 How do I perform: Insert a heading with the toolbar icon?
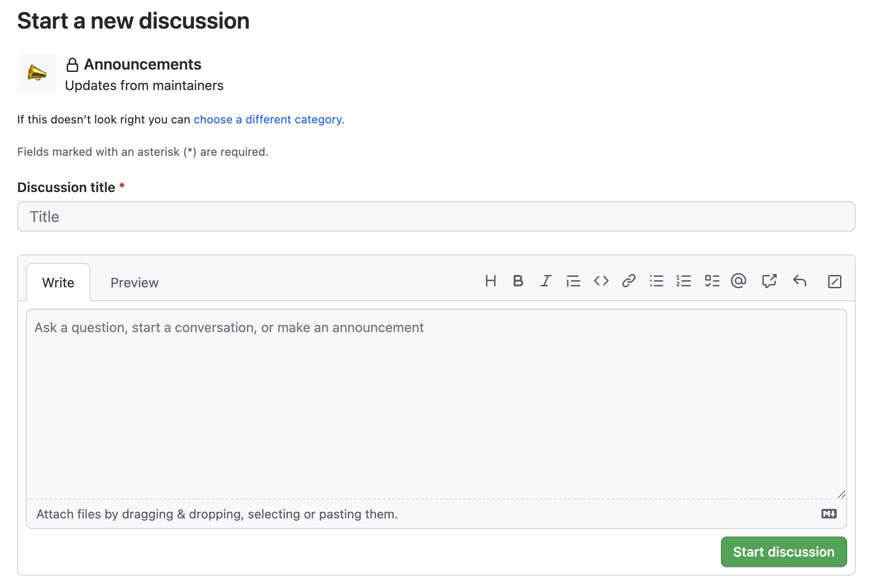pos(491,281)
